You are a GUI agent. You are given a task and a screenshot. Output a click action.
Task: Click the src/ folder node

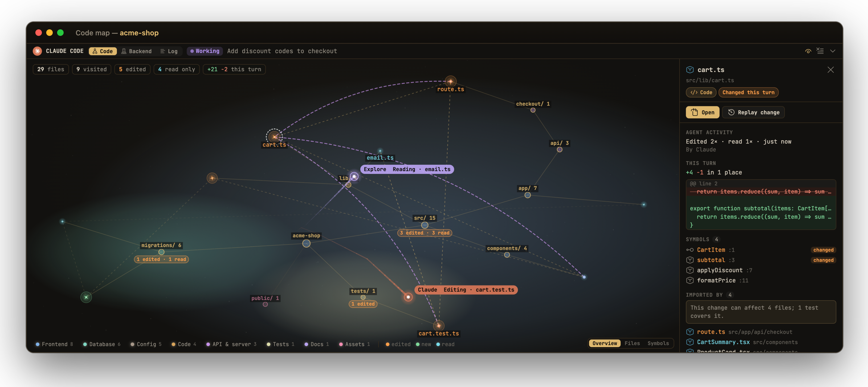[424, 225]
